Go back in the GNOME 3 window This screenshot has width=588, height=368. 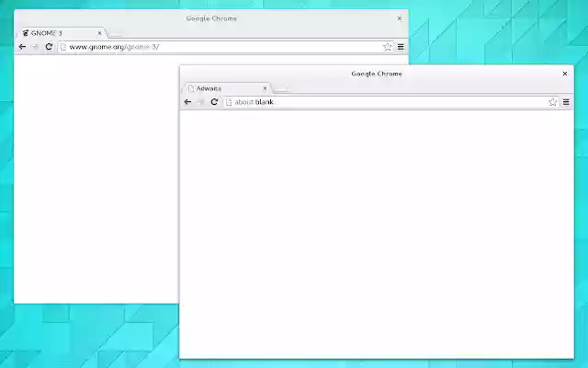pyautogui.click(x=22, y=47)
